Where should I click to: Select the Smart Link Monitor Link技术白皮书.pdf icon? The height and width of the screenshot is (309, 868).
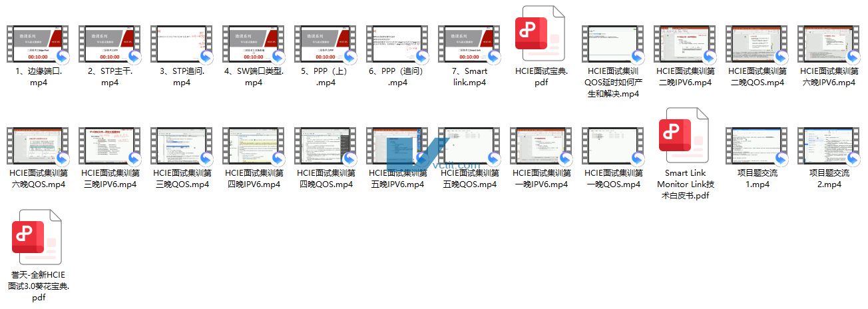(684, 135)
